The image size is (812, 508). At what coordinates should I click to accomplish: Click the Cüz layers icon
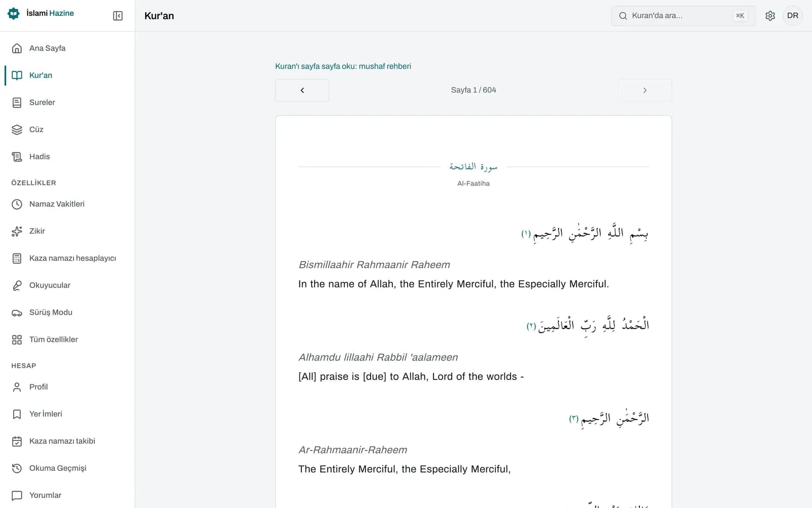tap(17, 130)
